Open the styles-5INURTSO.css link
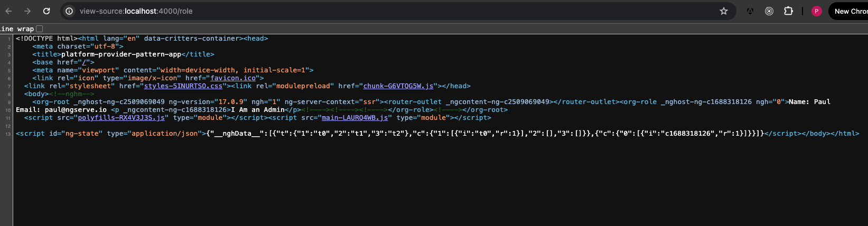This screenshot has height=226, width=868. click(x=183, y=86)
